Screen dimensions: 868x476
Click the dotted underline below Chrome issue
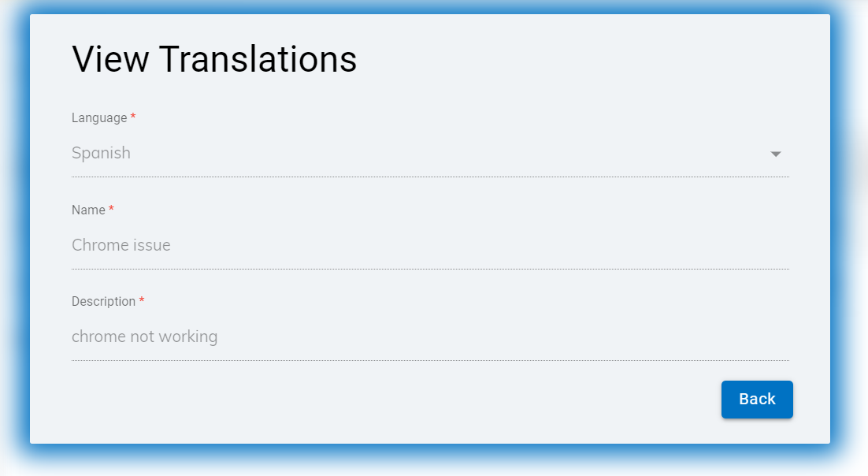click(x=430, y=269)
